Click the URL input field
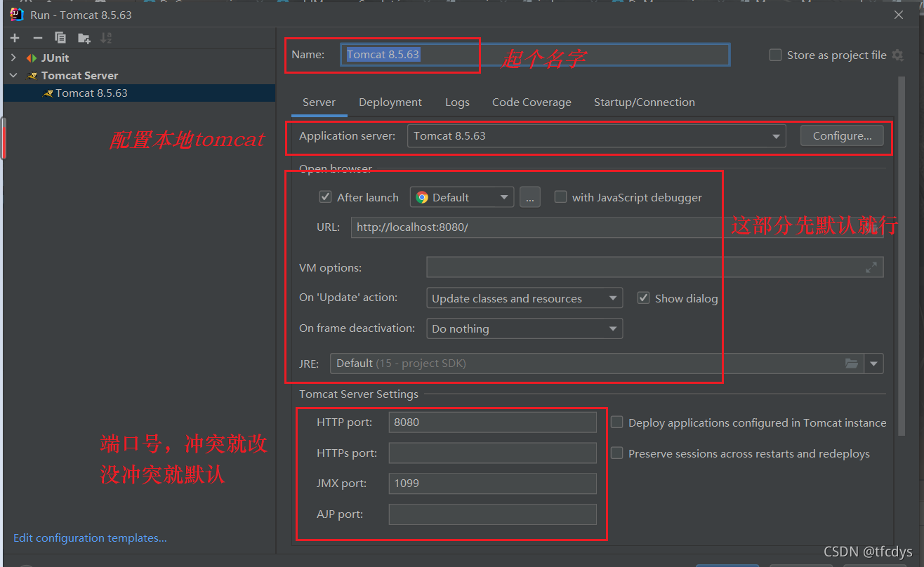 617,227
